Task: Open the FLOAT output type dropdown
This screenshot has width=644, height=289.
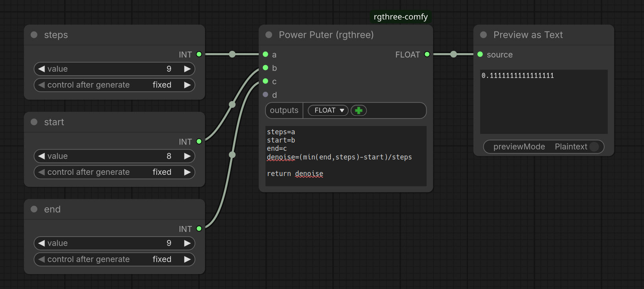Action: (328, 111)
